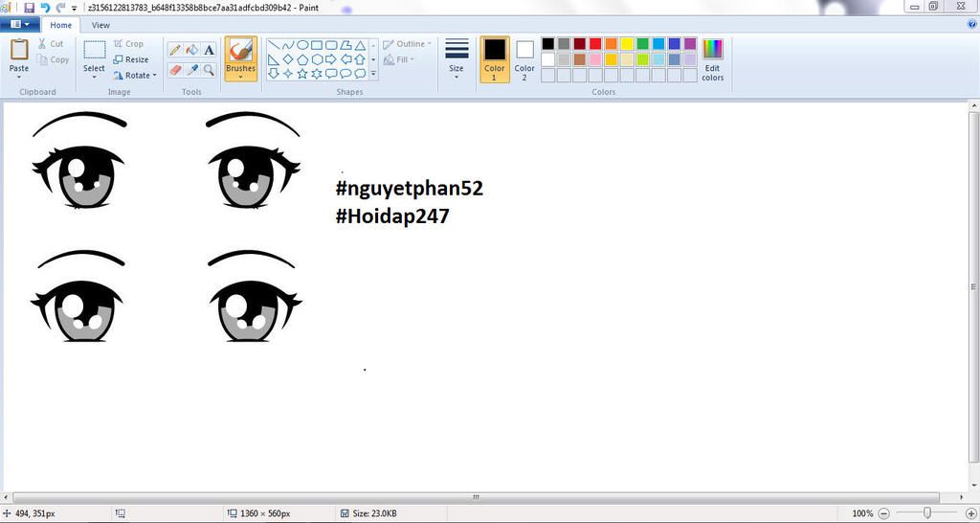This screenshot has width=980, height=523.
Task: Click the horizontal scrollbar thumb
Action: (477, 497)
